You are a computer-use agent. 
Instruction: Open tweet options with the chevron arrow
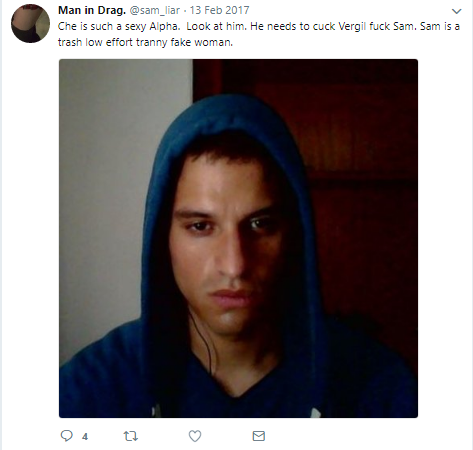tap(456, 11)
